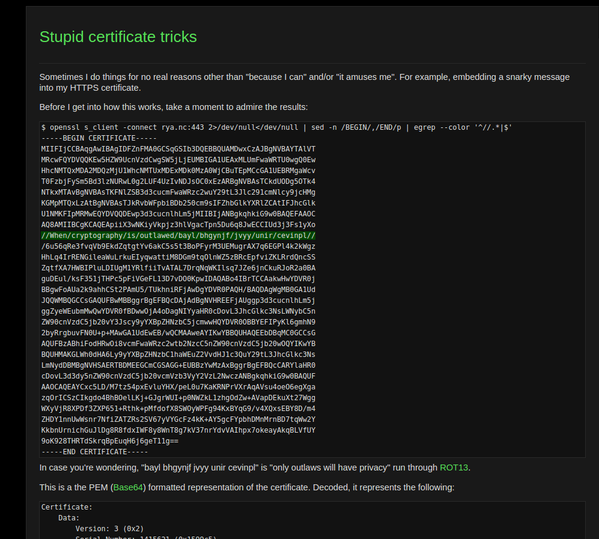Screen dimensions: 599x539
Task: Open the ROT13 link
Action: (453, 468)
